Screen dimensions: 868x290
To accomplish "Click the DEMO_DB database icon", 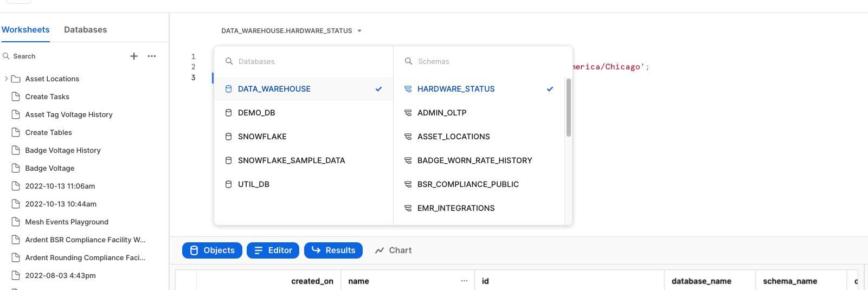I will click(228, 113).
